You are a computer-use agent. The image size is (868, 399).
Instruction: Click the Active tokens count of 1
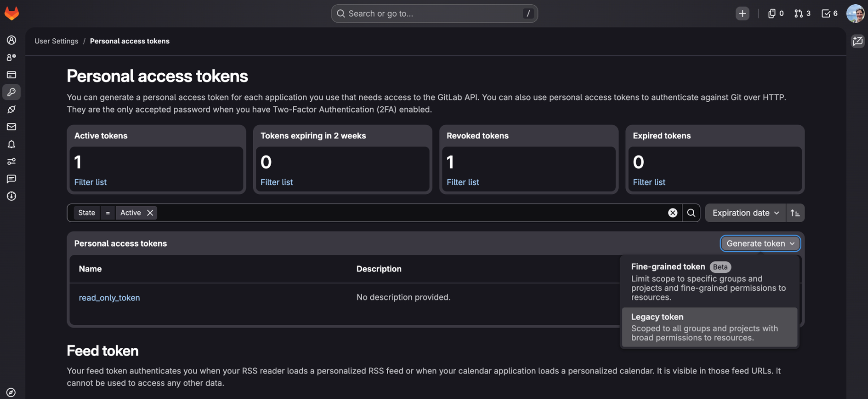pos(78,162)
